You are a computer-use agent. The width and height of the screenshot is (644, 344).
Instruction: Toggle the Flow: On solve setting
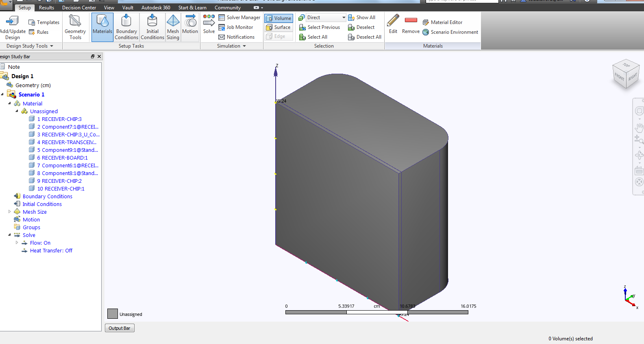click(x=40, y=243)
